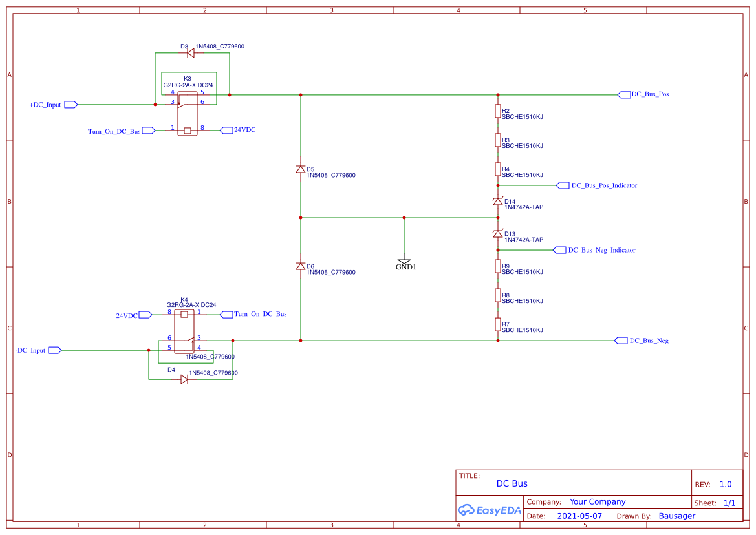The image size is (756, 535).
Task: Select the R4 resistor symbol
Action: tap(498, 169)
